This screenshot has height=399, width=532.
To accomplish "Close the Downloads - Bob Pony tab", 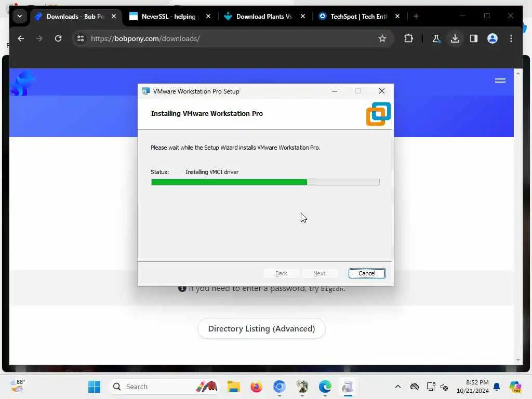I will click(x=114, y=16).
